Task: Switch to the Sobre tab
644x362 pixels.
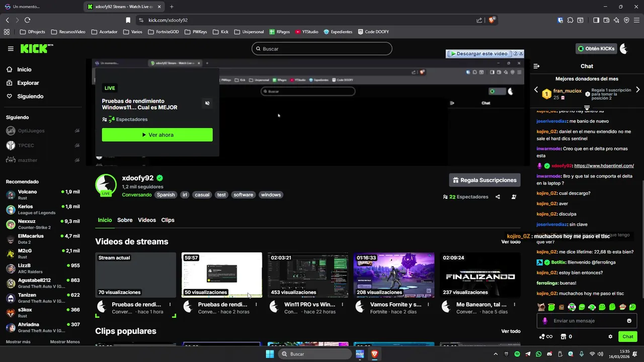Action: pos(125,220)
